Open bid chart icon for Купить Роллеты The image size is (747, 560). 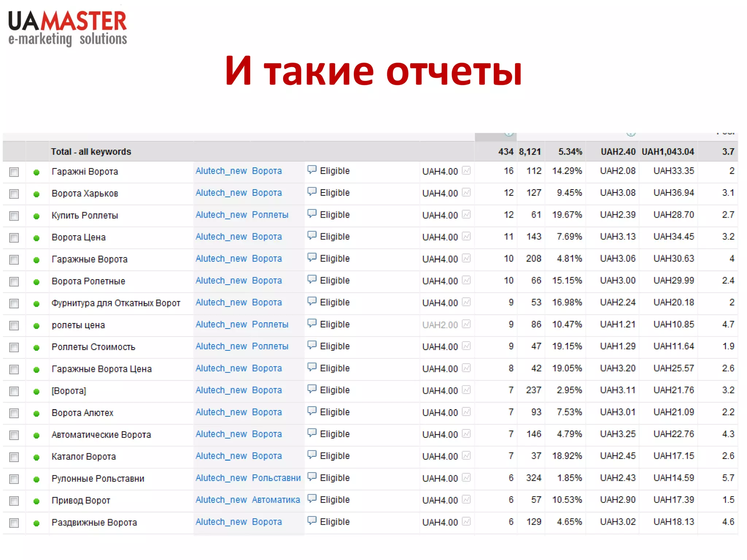(x=466, y=214)
